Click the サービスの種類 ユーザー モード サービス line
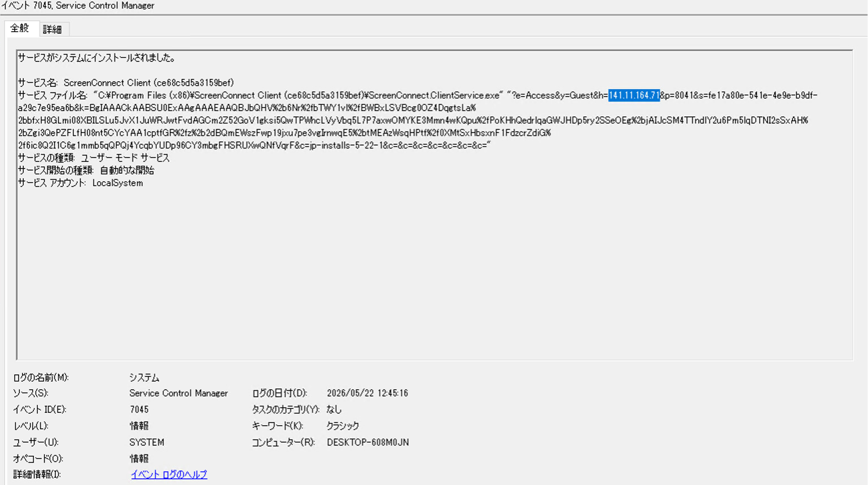The width and height of the screenshot is (868, 485). pos(94,158)
